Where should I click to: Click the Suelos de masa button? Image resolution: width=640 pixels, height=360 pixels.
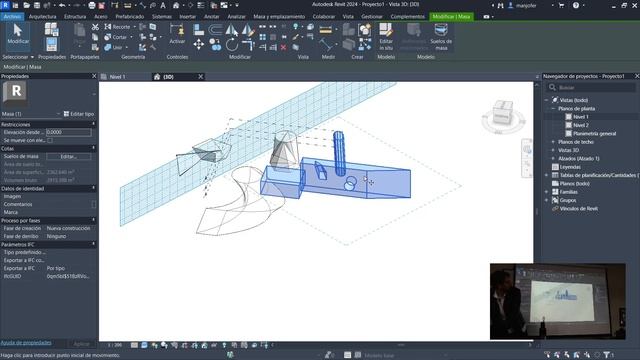[x=441, y=37]
